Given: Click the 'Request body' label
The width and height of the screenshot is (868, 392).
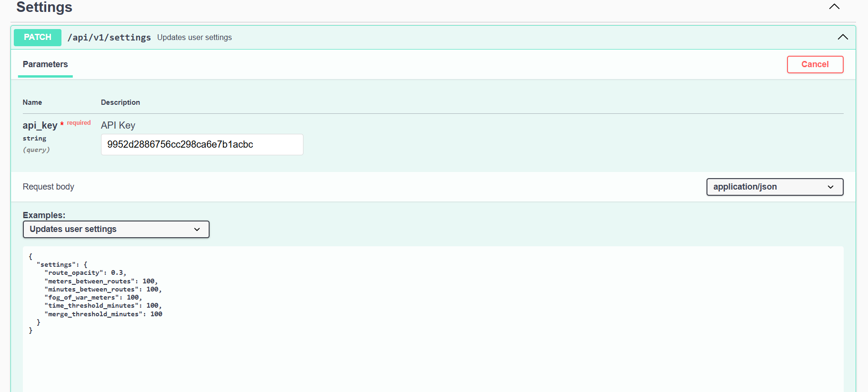Looking at the screenshot, I should click(49, 187).
